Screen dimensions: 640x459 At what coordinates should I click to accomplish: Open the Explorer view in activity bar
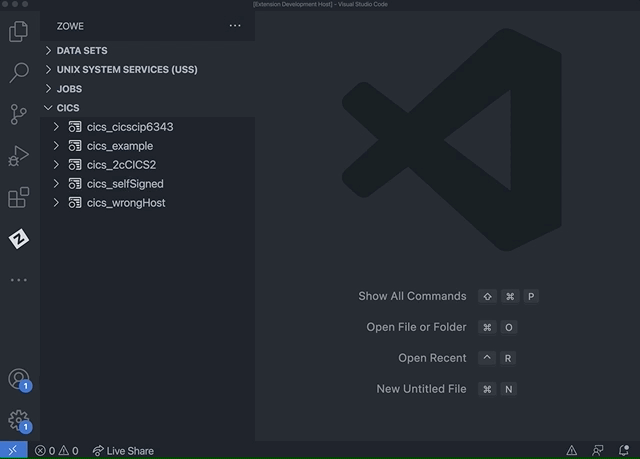pyautogui.click(x=18, y=32)
